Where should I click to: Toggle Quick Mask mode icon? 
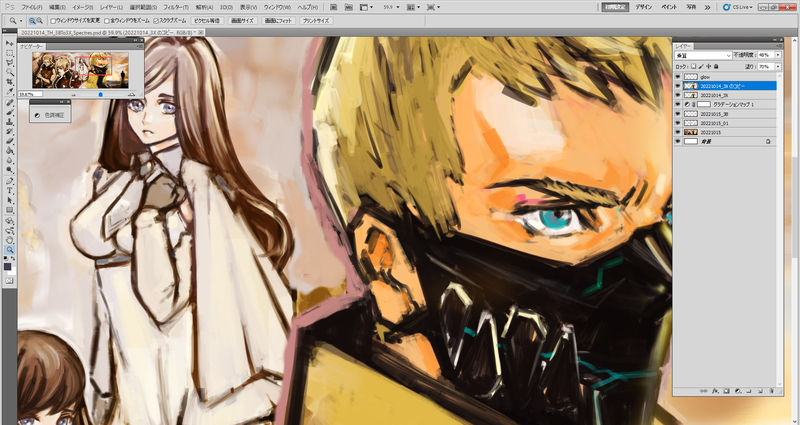(x=10, y=280)
